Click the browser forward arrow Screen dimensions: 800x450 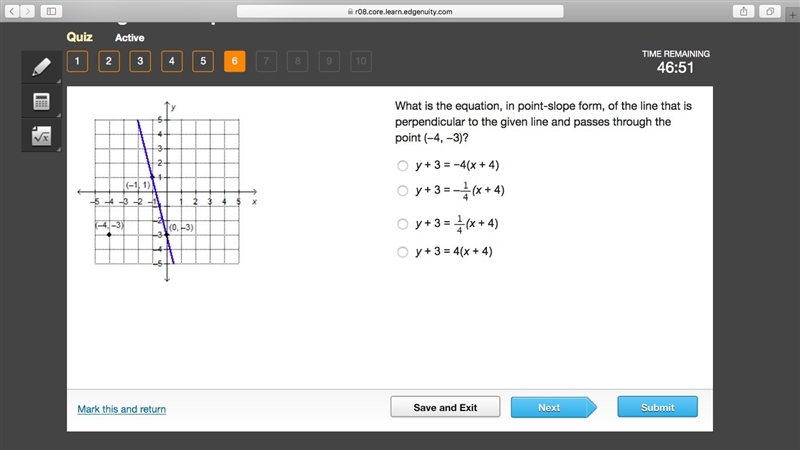[28, 11]
